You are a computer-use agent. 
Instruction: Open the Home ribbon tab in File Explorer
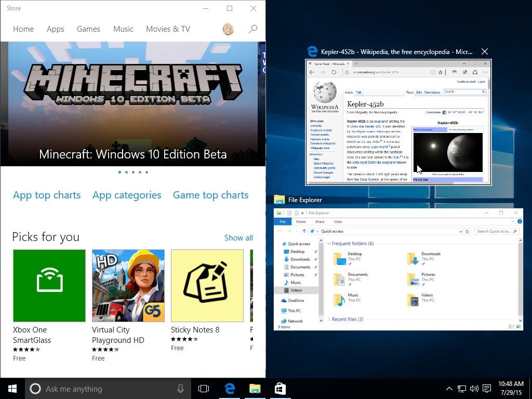(x=301, y=221)
